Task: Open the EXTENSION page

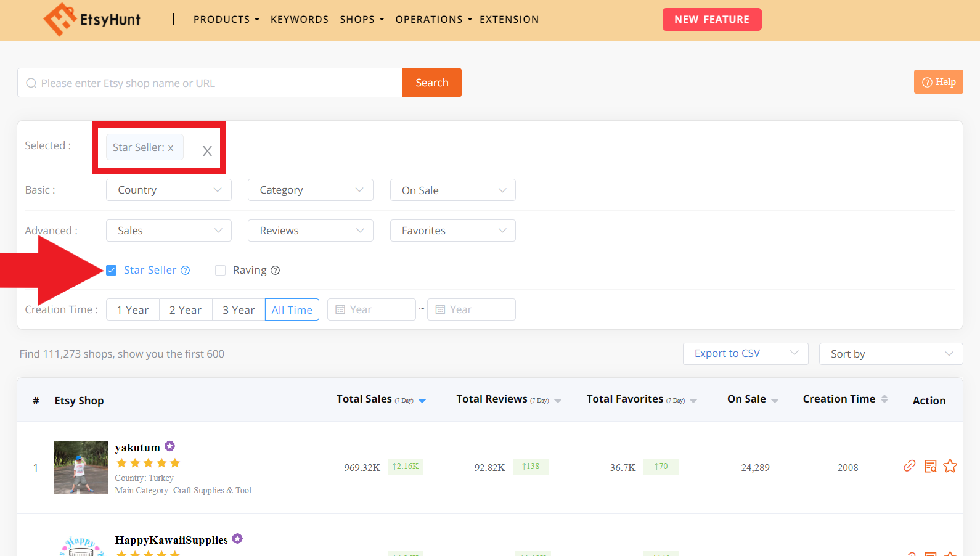Action: click(x=509, y=20)
